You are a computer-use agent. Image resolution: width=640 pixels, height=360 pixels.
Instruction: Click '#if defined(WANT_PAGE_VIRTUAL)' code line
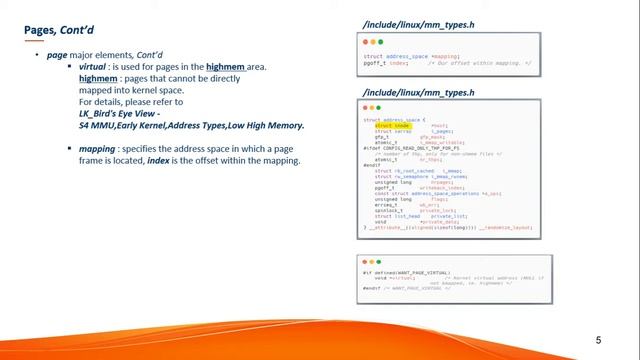(x=407, y=273)
